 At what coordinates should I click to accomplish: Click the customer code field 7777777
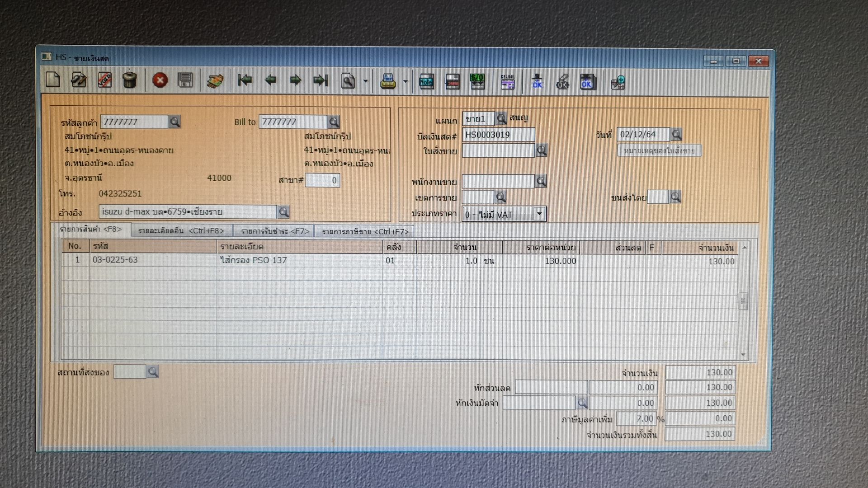click(x=134, y=122)
